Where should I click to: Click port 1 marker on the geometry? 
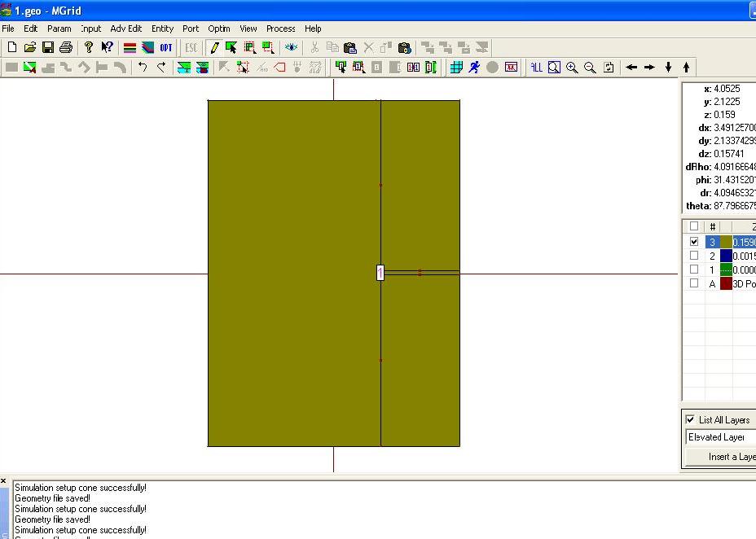pos(380,273)
